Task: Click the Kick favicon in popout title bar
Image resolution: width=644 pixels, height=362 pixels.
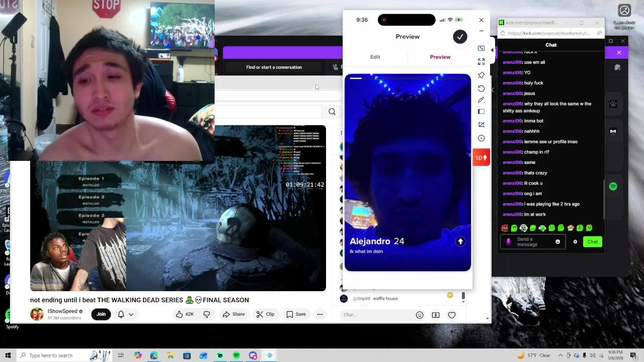Action: pyautogui.click(x=501, y=23)
